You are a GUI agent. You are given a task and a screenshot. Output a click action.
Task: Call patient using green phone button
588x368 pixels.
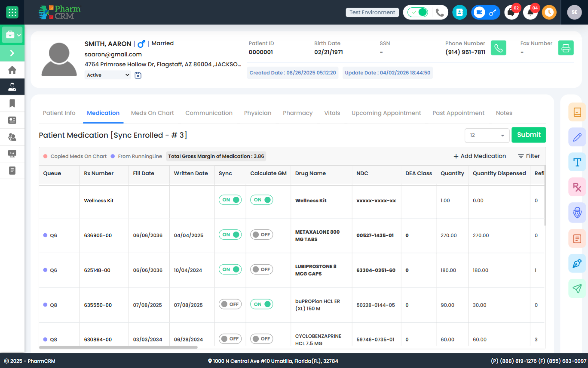[x=498, y=48]
